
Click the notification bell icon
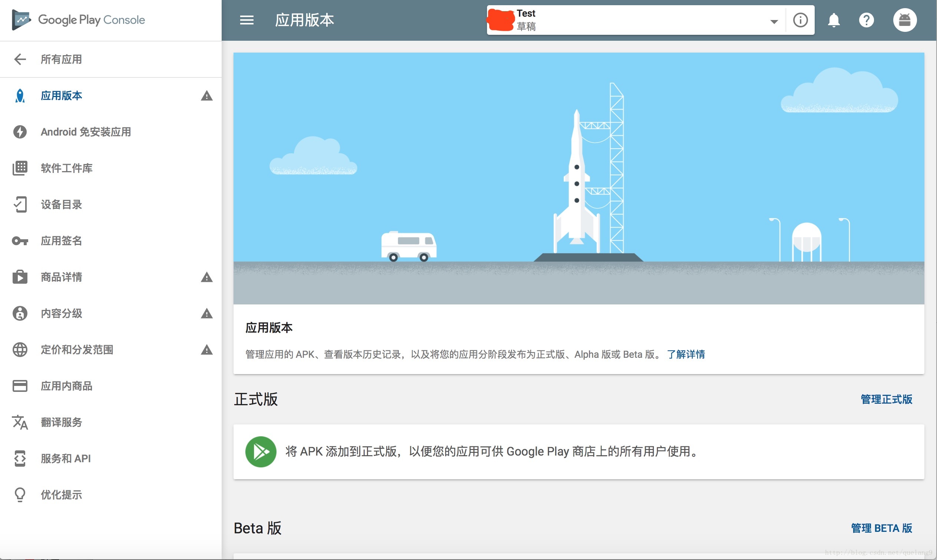click(833, 21)
